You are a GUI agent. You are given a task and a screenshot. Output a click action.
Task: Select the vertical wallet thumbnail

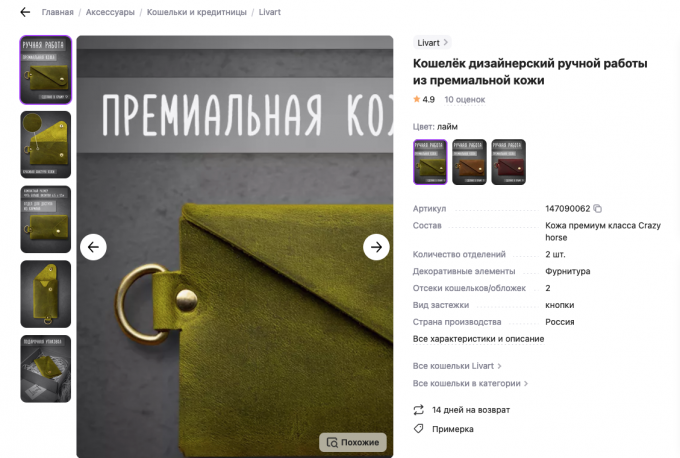pos(46,294)
